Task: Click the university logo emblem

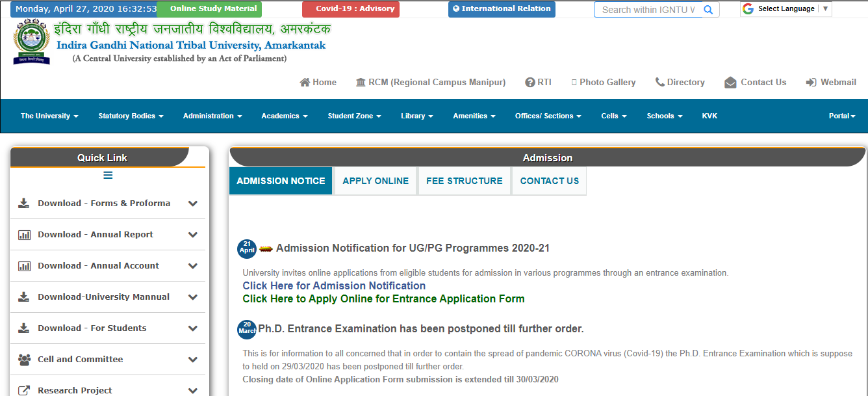Action: tap(31, 42)
